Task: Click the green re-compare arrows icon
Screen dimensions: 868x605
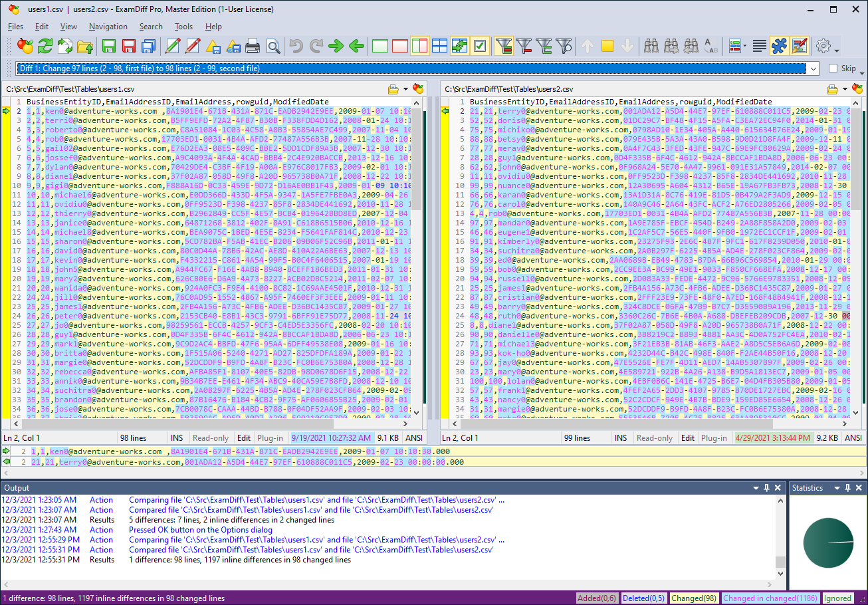Action: [x=45, y=46]
